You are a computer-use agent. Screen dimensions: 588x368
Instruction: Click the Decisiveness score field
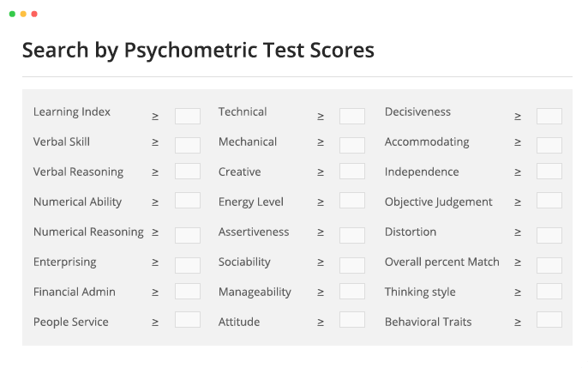(x=549, y=117)
